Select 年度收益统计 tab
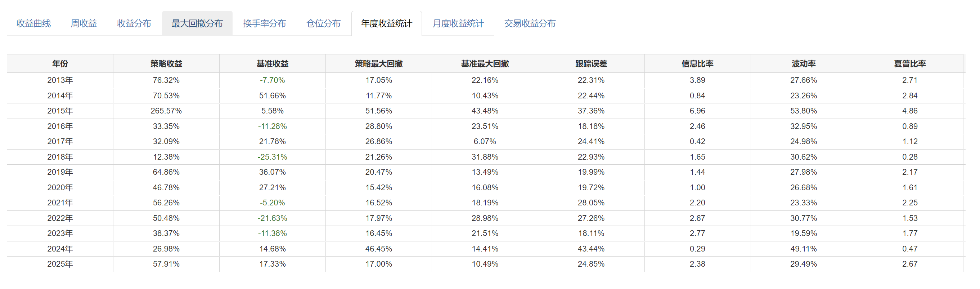 pos(387,24)
